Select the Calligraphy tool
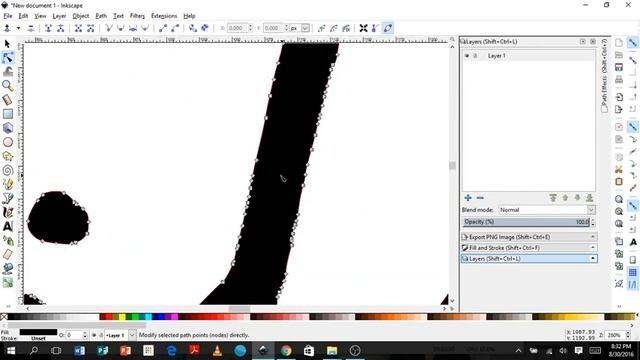The width and height of the screenshot is (640, 360). 7,212
